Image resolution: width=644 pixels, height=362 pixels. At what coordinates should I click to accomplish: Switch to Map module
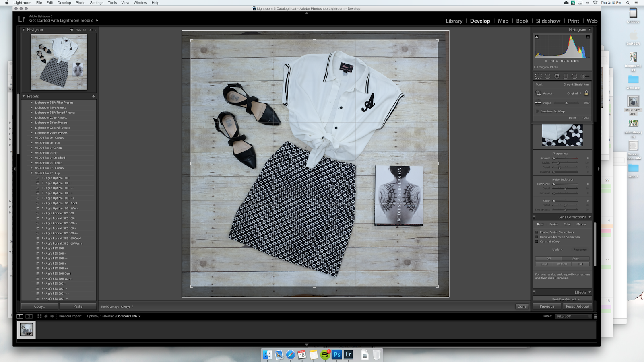pyautogui.click(x=503, y=21)
